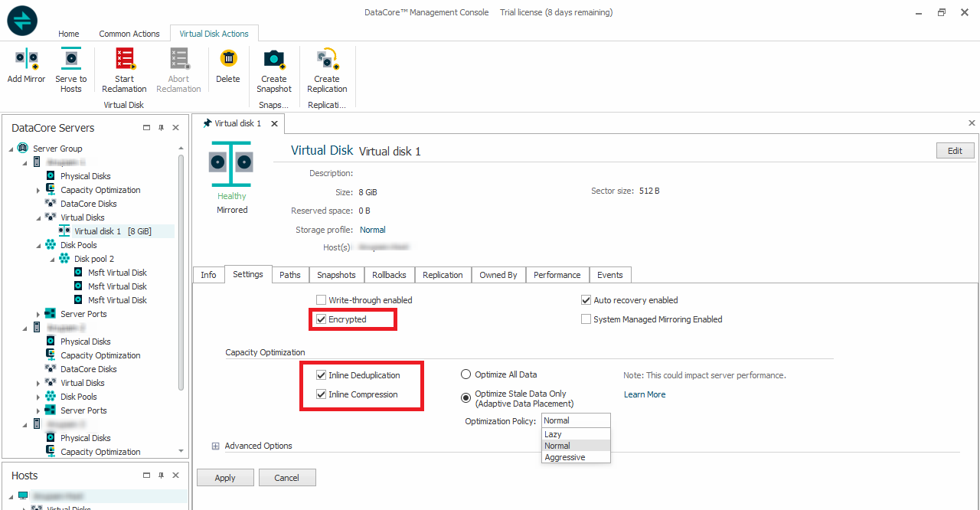The width and height of the screenshot is (980, 510).
Task: Pin the DataCore Servers panel
Action: coord(161,128)
